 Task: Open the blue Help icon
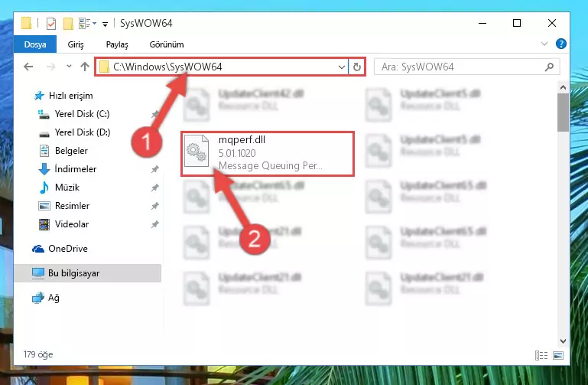tap(561, 44)
